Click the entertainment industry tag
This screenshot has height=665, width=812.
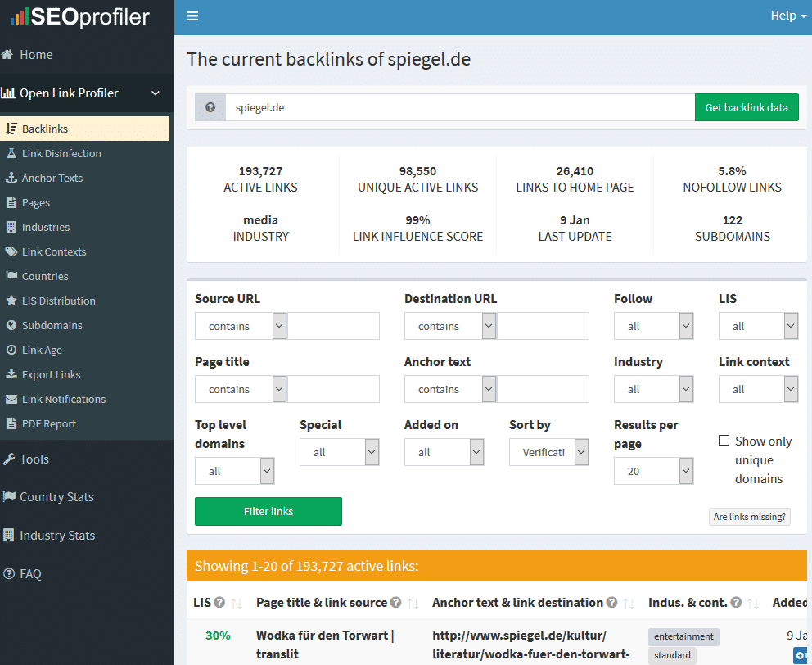683,636
